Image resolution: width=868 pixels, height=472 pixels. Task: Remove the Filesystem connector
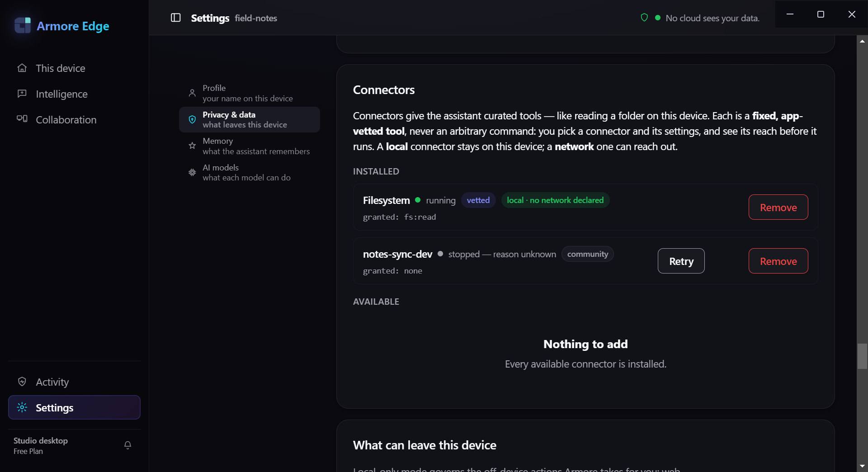click(778, 207)
